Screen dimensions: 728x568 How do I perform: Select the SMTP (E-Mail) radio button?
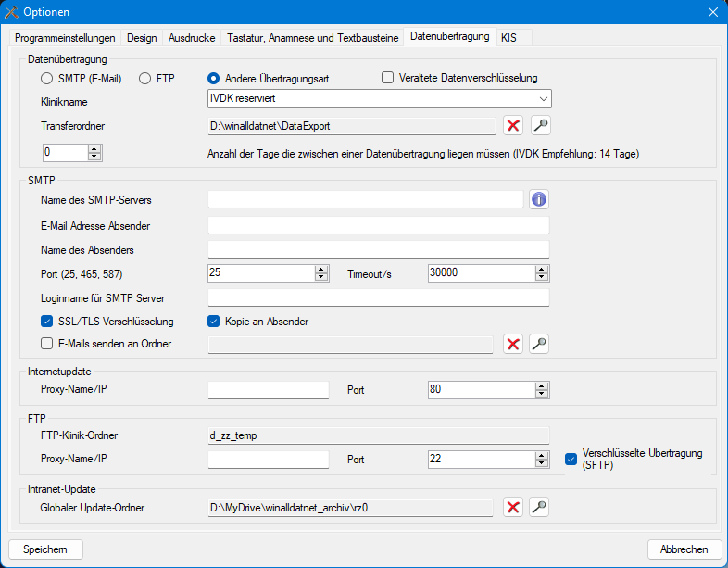(47, 79)
